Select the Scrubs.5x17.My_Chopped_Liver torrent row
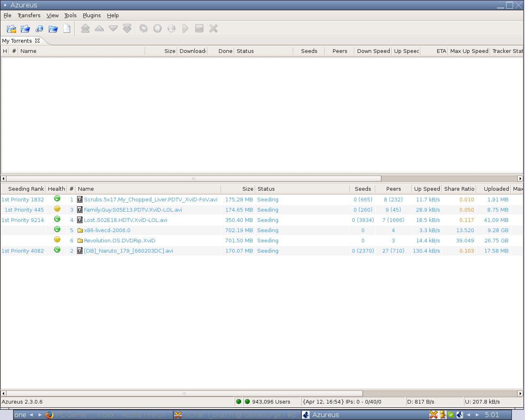The image size is (525, 420). (x=262, y=199)
